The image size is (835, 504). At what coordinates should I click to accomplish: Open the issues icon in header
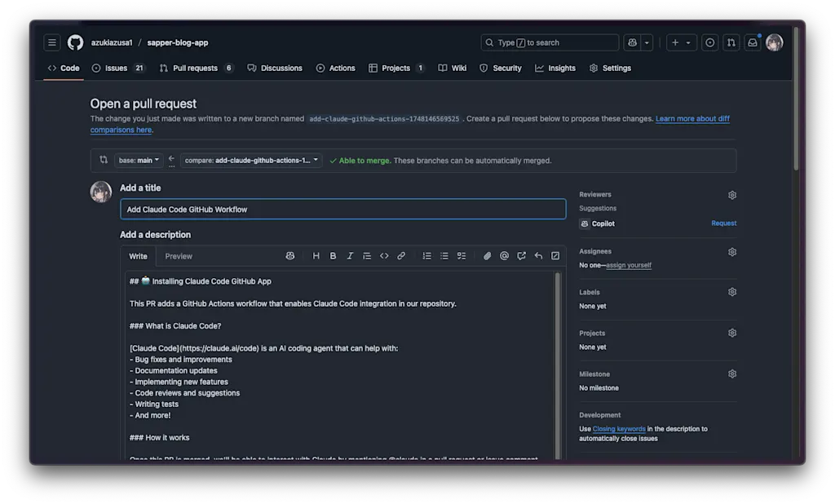(x=710, y=42)
